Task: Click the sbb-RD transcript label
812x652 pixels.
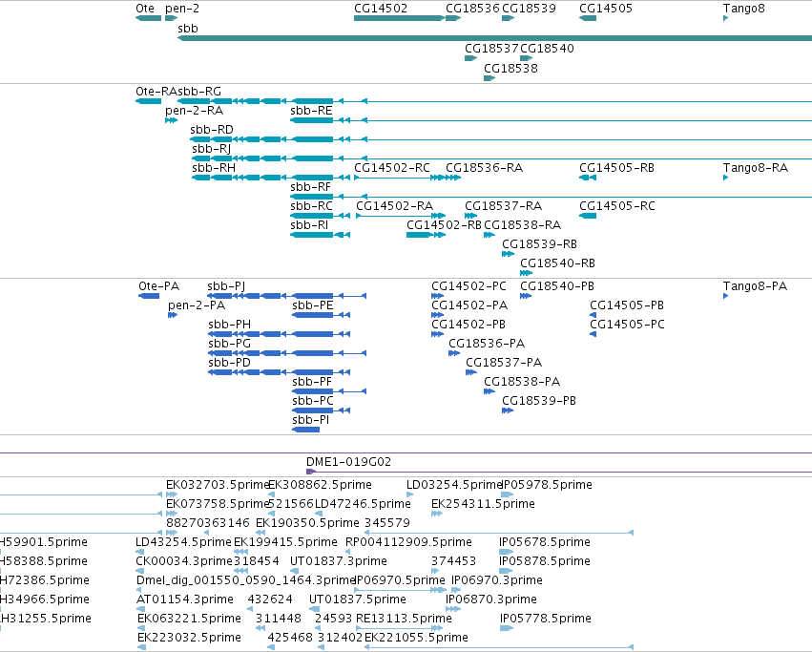Action: tap(212, 130)
